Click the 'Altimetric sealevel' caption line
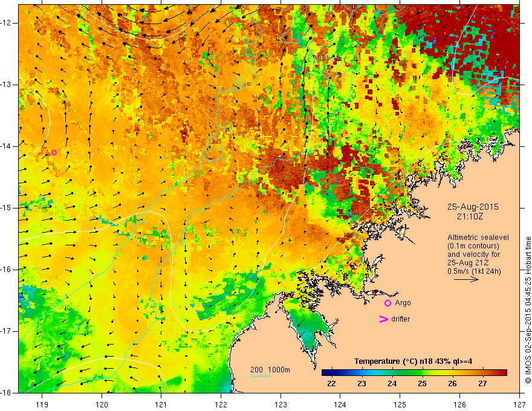Viewport: 532px width, 411px height. click(x=478, y=238)
